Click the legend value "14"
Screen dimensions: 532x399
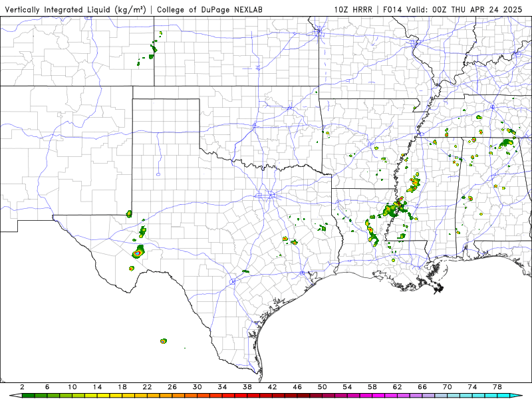pyautogui.click(x=97, y=387)
